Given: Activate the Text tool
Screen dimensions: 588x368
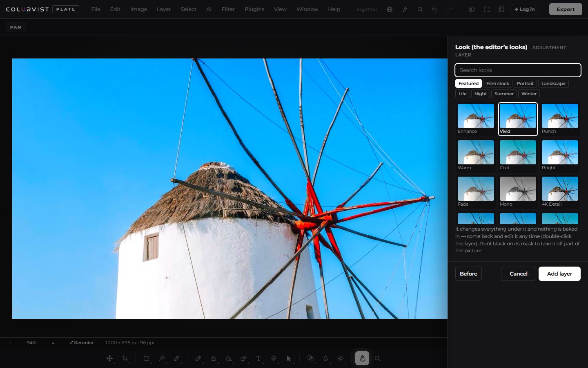Looking at the screenshot, I should point(258,359).
